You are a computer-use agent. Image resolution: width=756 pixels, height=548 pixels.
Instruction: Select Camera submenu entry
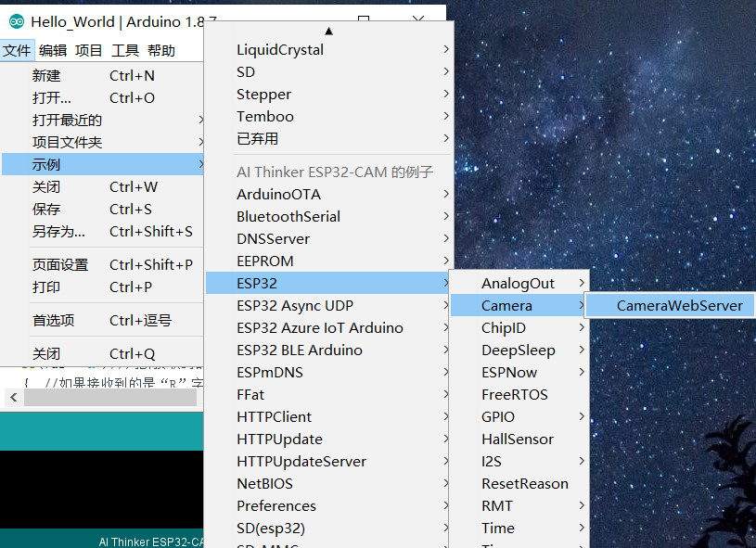coord(518,306)
